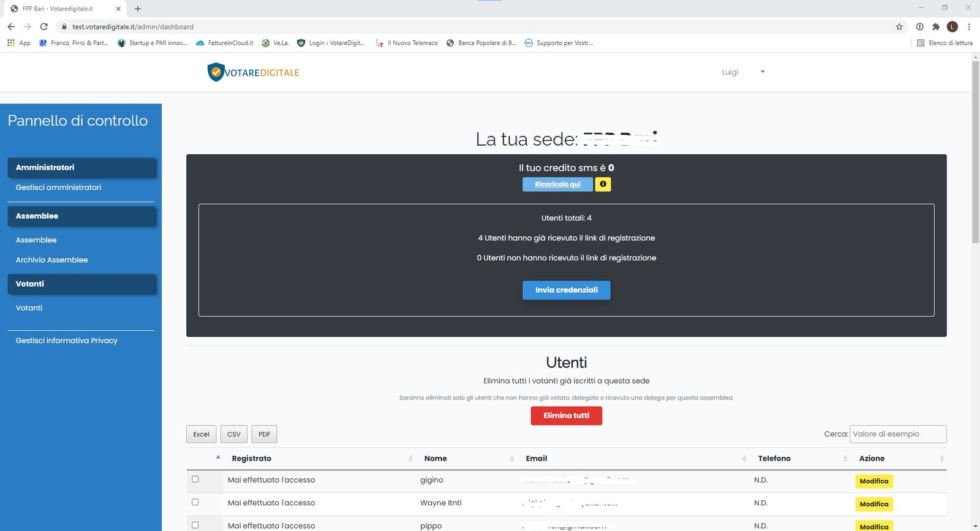Open the Apps grid in bookmarks bar
Screen dimensions: 980x531
(11, 43)
